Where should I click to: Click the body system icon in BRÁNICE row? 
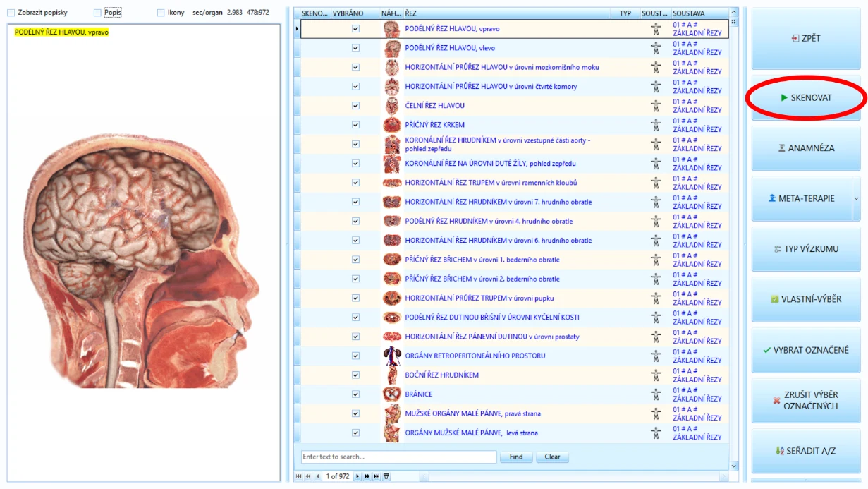656,394
